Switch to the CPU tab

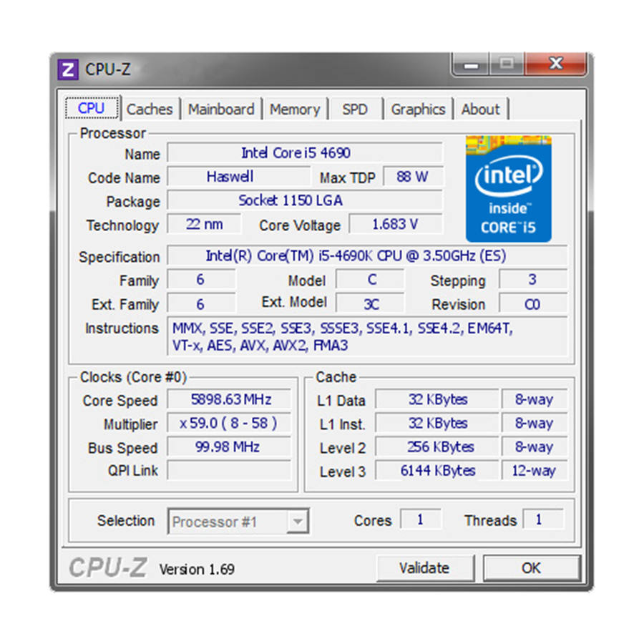pos(92,108)
